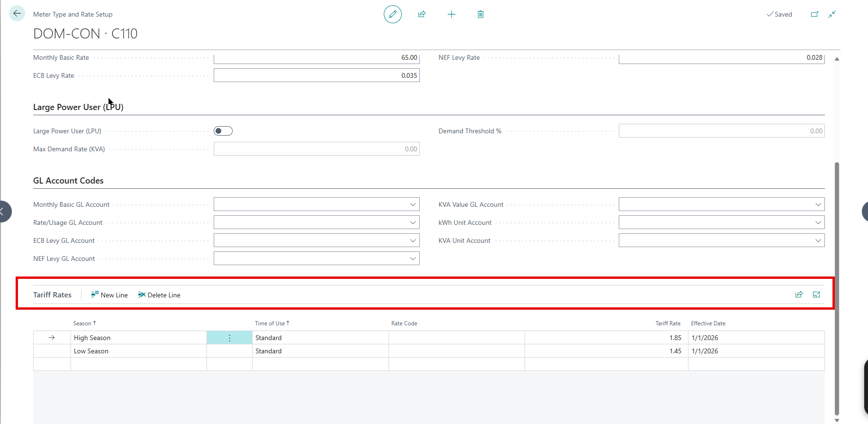Click the Demand Threshold % field

point(722,131)
